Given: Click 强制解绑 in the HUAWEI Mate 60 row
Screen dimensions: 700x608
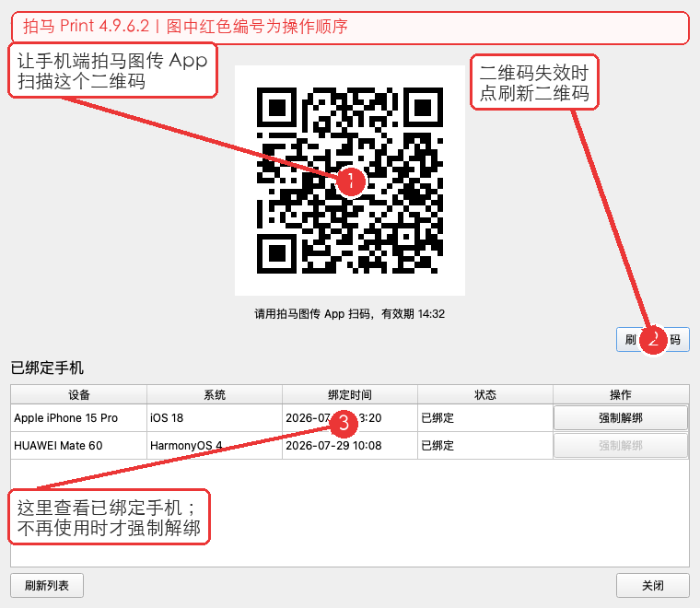Looking at the screenshot, I should click(x=621, y=446).
